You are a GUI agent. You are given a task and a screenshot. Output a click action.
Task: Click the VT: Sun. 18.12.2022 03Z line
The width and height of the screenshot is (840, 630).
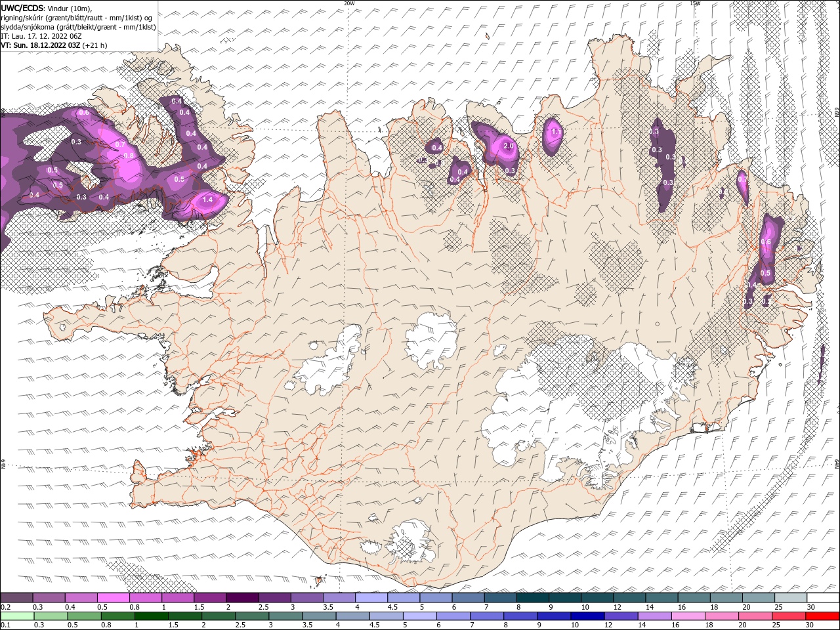point(54,45)
